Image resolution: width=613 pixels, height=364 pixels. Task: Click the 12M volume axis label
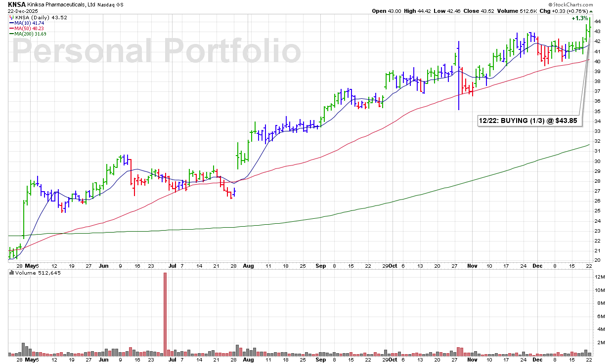[x=600, y=277]
